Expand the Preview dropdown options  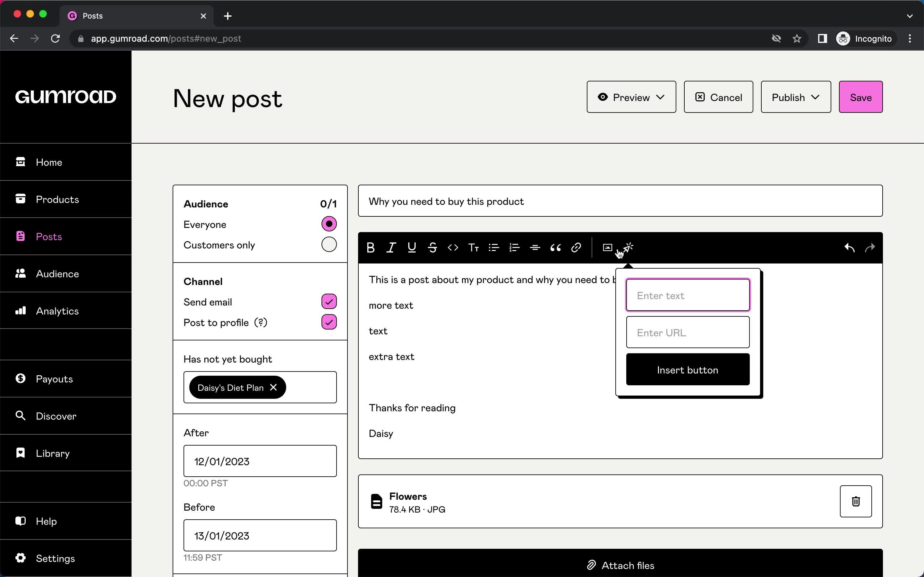click(x=660, y=98)
